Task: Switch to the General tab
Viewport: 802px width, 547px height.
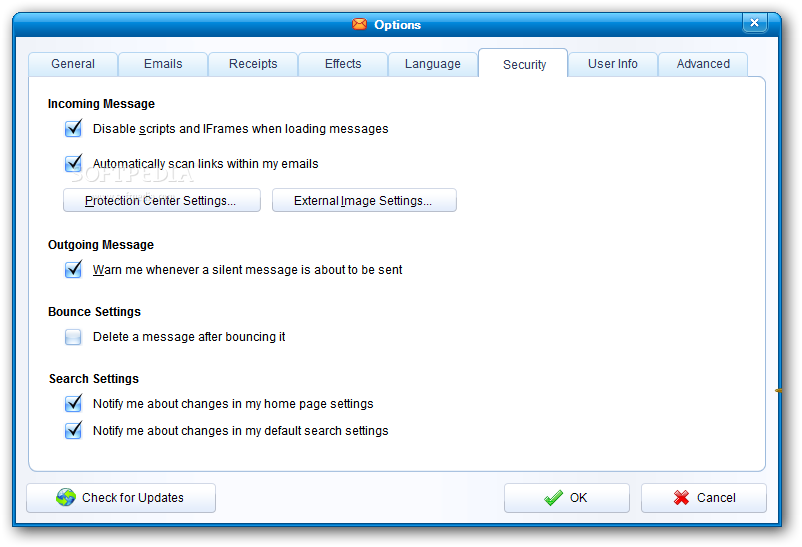Action: [x=73, y=64]
